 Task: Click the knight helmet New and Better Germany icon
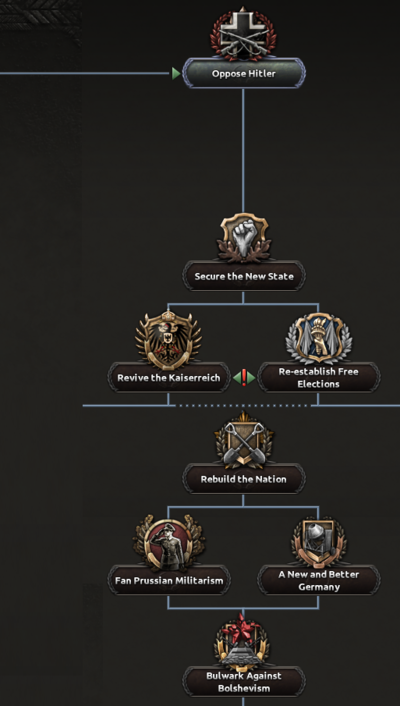tap(318, 543)
